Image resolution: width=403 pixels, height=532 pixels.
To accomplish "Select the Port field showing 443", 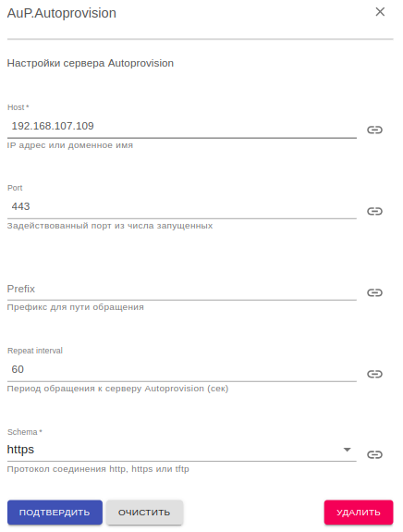I will [x=182, y=206].
